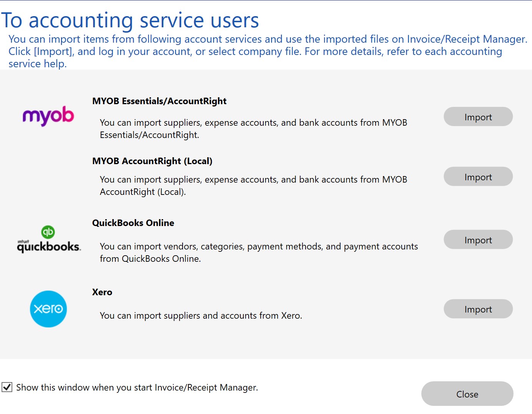Start the QuickBooks Online import
The image size is (532, 414).
click(478, 240)
